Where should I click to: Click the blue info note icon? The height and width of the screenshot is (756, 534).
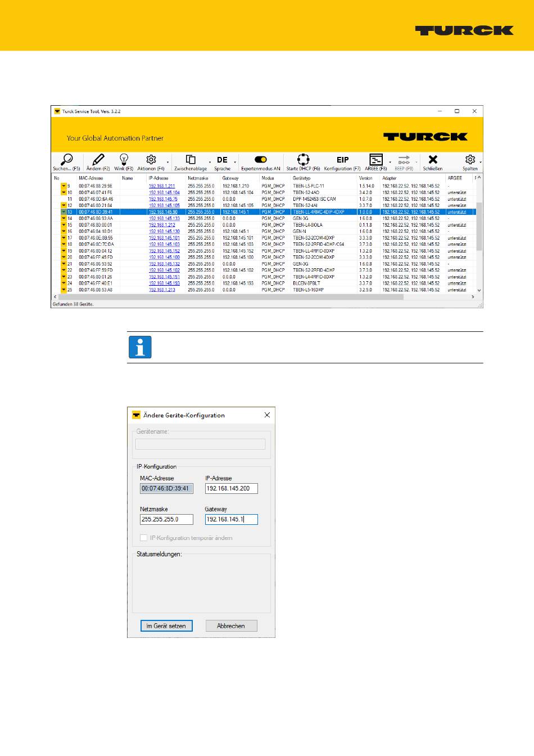140,347
